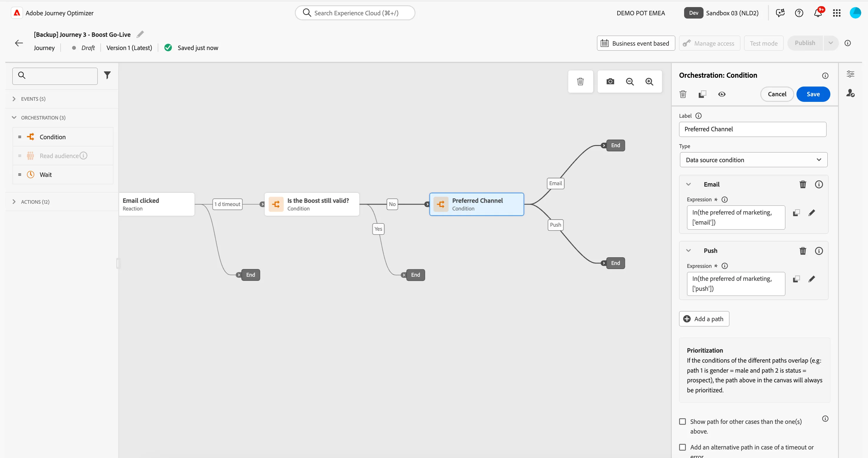Show info for the Email path
The width and height of the screenshot is (868, 458).
[819, 184]
